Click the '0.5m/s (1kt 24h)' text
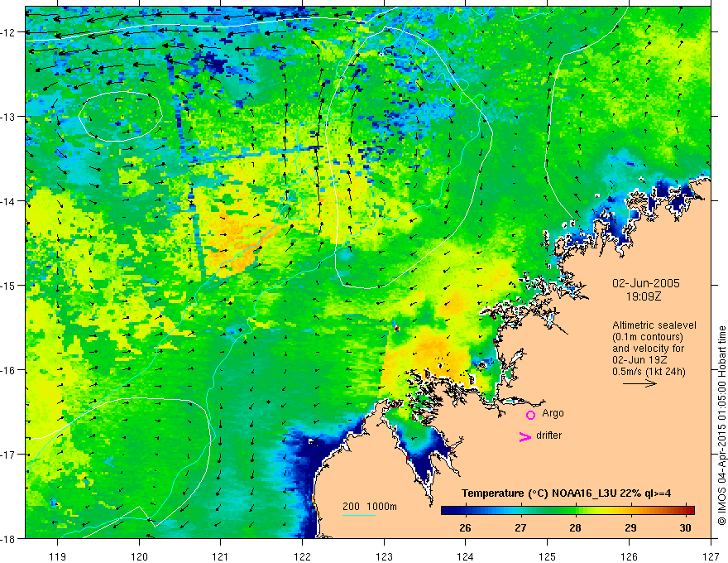 [x=649, y=372]
